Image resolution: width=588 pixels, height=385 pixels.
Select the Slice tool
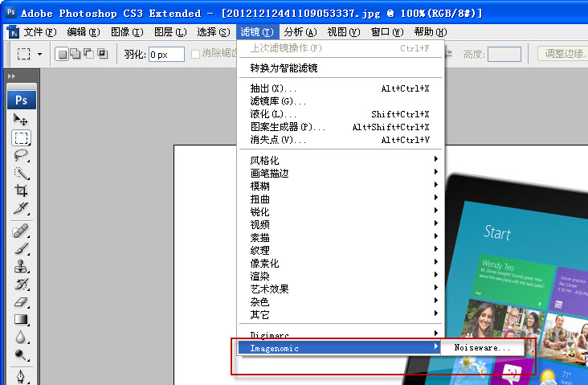[x=21, y=208]
